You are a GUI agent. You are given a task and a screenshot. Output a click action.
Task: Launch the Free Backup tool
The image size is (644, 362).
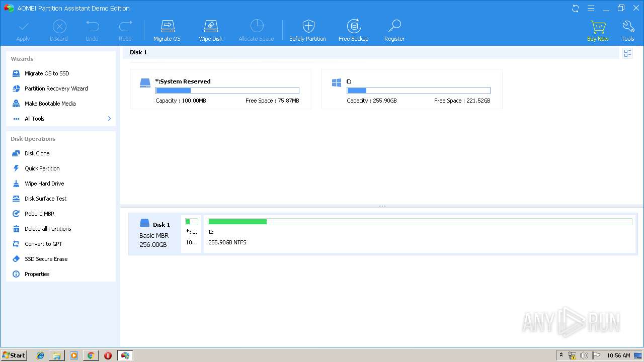point(354,31)
